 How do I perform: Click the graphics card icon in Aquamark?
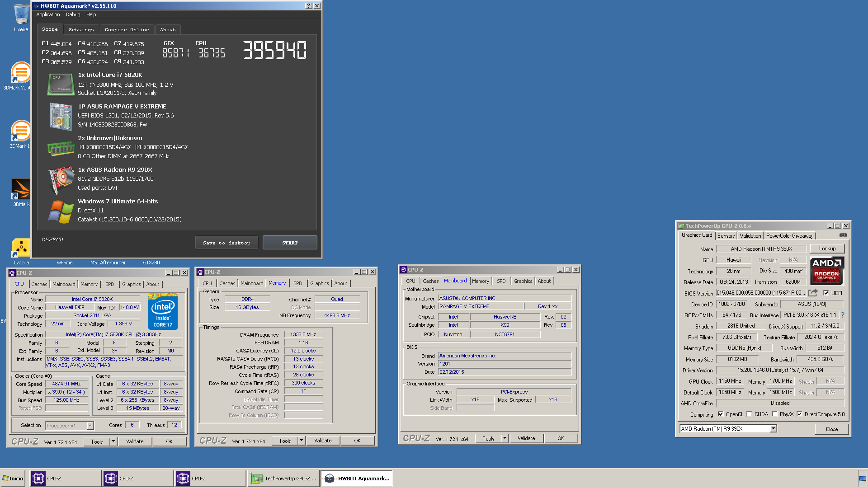click(61, 179)
